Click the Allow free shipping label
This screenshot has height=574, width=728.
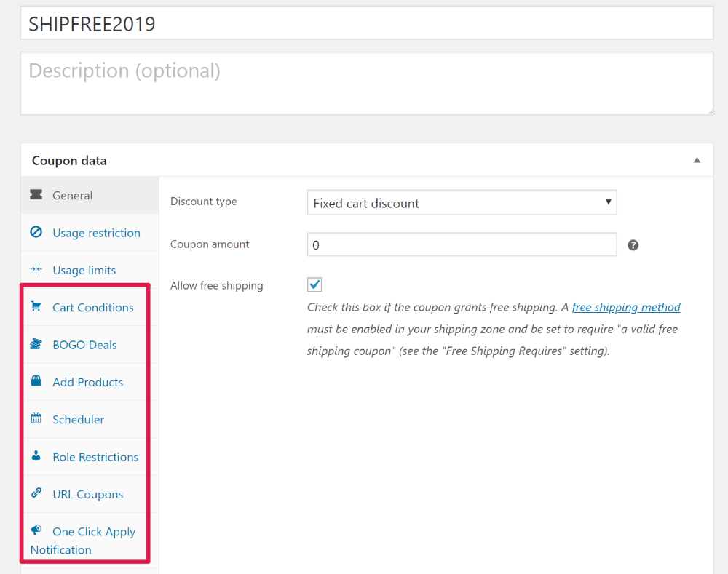click(x=216, y=285)
